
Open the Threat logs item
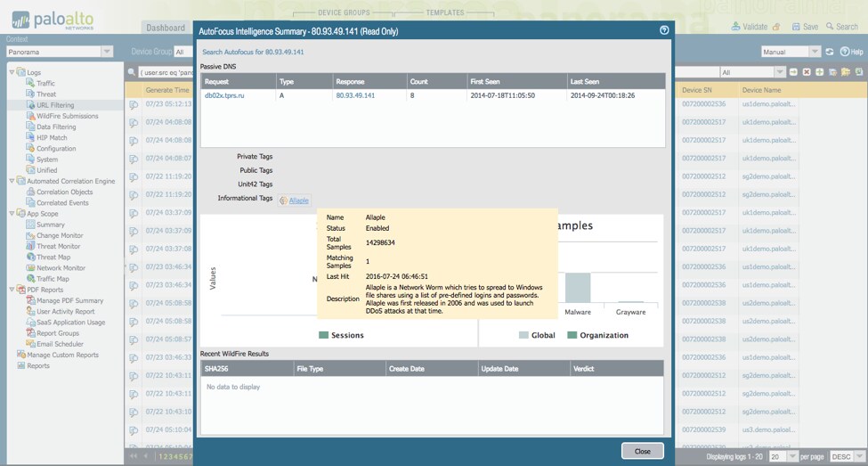(x=46, y=94)
